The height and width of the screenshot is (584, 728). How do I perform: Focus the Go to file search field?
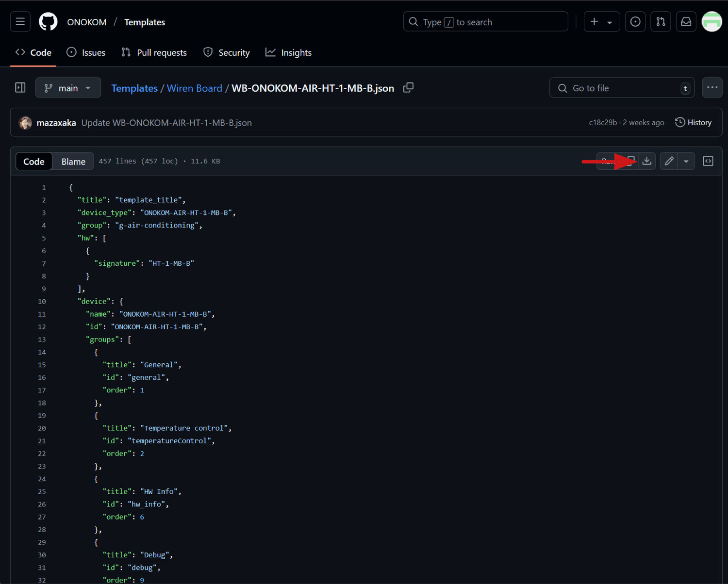pyautogui.click(x=622, y=88)
